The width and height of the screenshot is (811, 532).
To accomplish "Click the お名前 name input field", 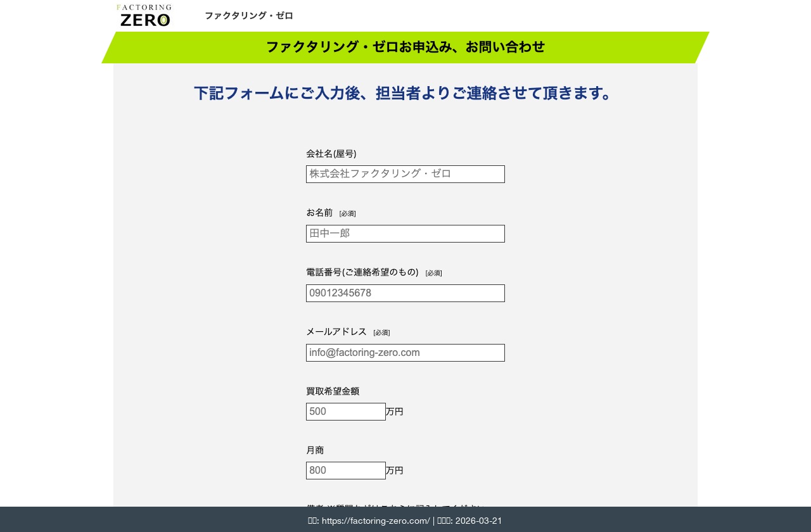I will click(405, 233).
